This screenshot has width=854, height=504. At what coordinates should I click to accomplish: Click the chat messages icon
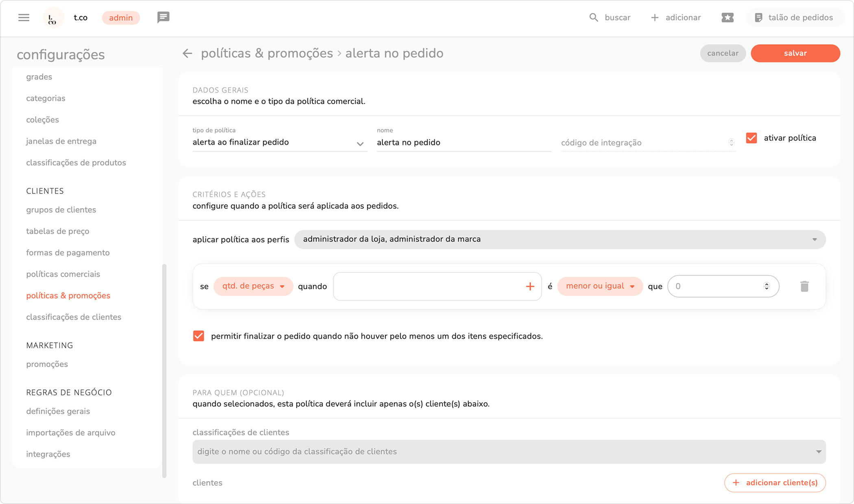coord(163,17)
